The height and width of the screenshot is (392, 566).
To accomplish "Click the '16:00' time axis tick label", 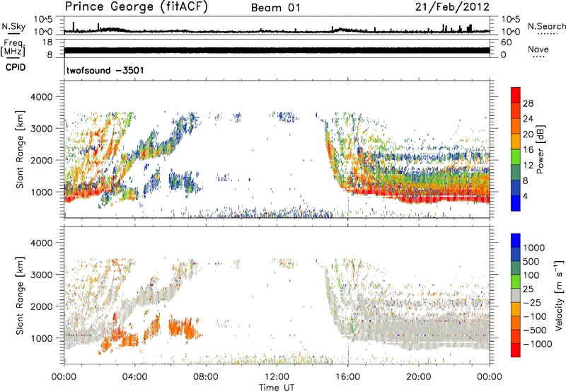I will pos(347,377).
